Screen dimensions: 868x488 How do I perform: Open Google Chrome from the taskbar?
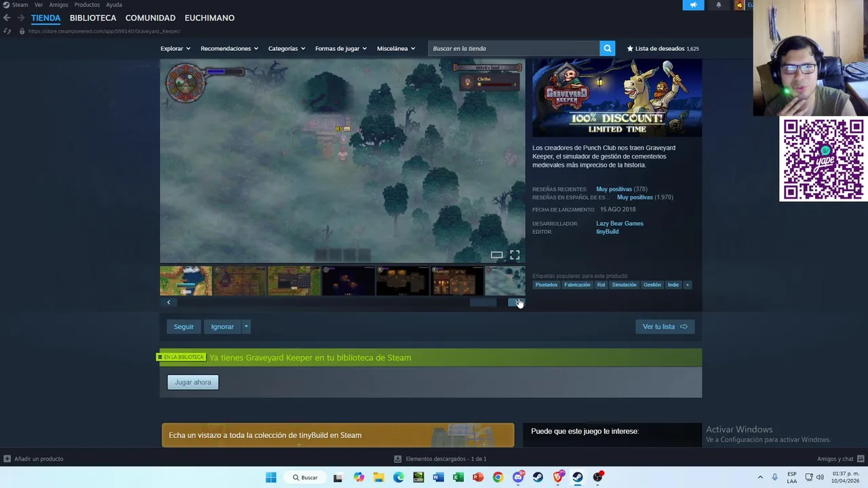click(498, 477)
